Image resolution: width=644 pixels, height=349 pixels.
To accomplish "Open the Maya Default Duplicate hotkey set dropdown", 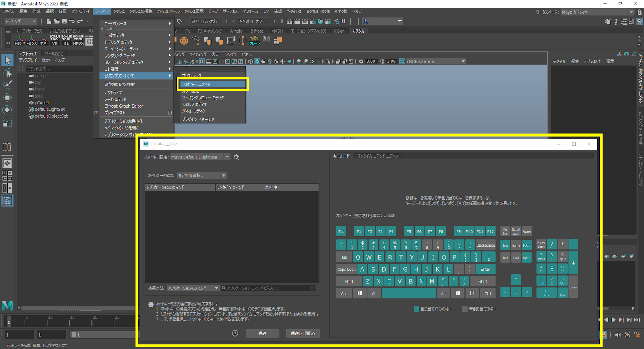I will 200,157.
